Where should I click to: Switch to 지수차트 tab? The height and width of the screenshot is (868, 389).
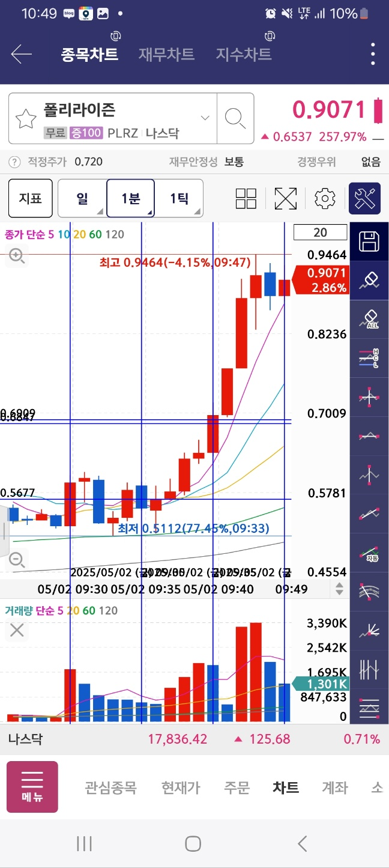pos(244,55)
